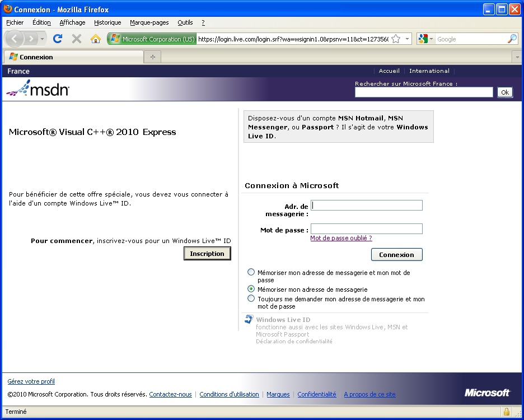Click the search magnifier icon

(x=512, y=39)
